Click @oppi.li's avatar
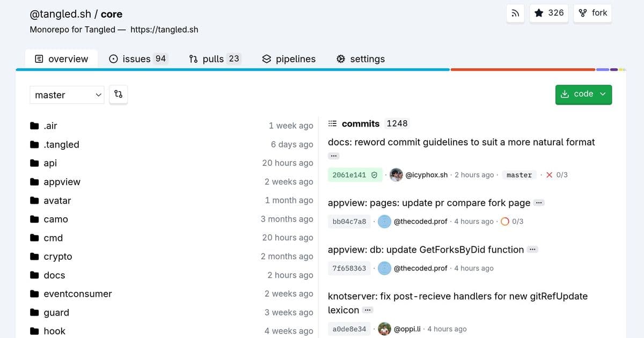Screen dimensions: 644x338 [385, 328]
